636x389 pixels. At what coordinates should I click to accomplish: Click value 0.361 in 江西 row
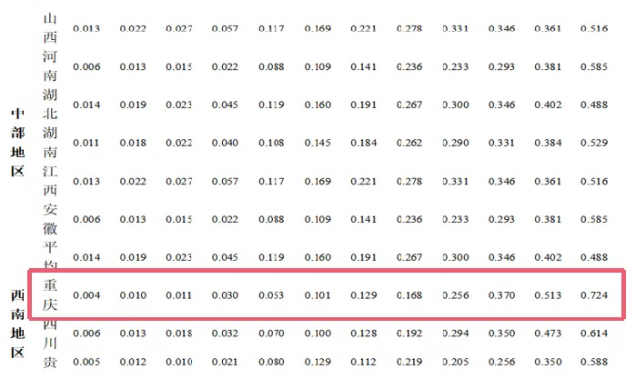click(x=548, y=181)
